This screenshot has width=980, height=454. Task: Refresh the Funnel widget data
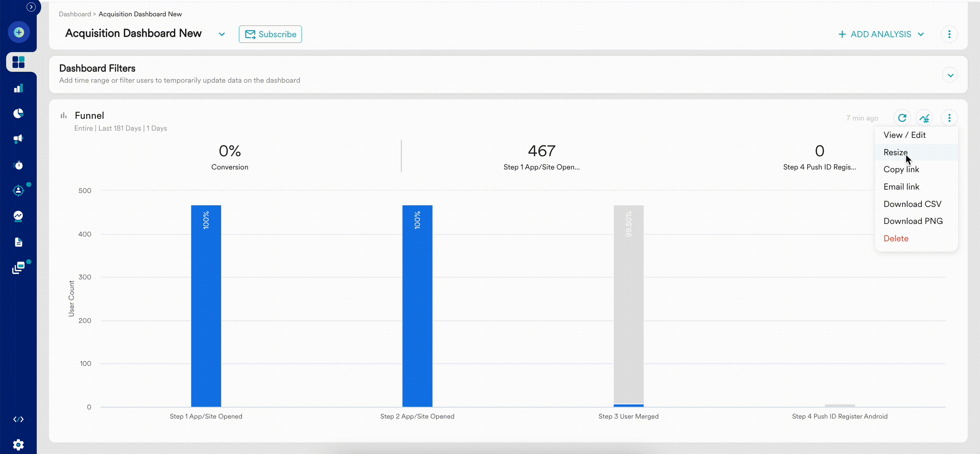[x=902, y=118]
